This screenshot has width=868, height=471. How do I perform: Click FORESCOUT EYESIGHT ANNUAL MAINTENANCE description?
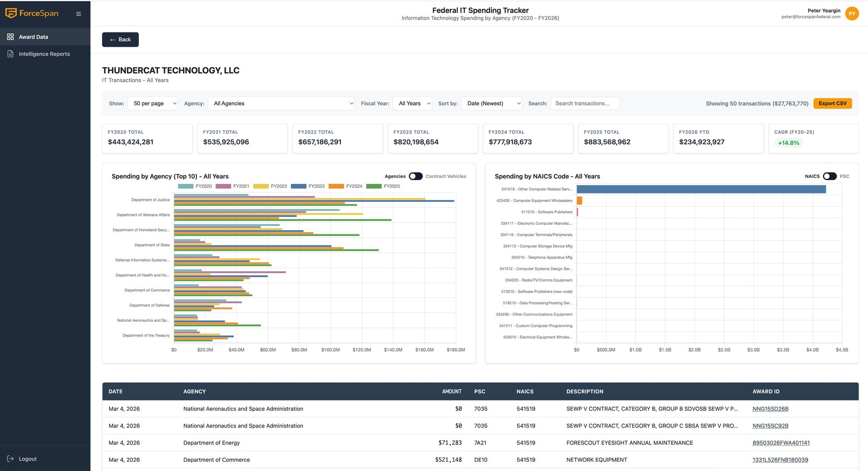629,443
